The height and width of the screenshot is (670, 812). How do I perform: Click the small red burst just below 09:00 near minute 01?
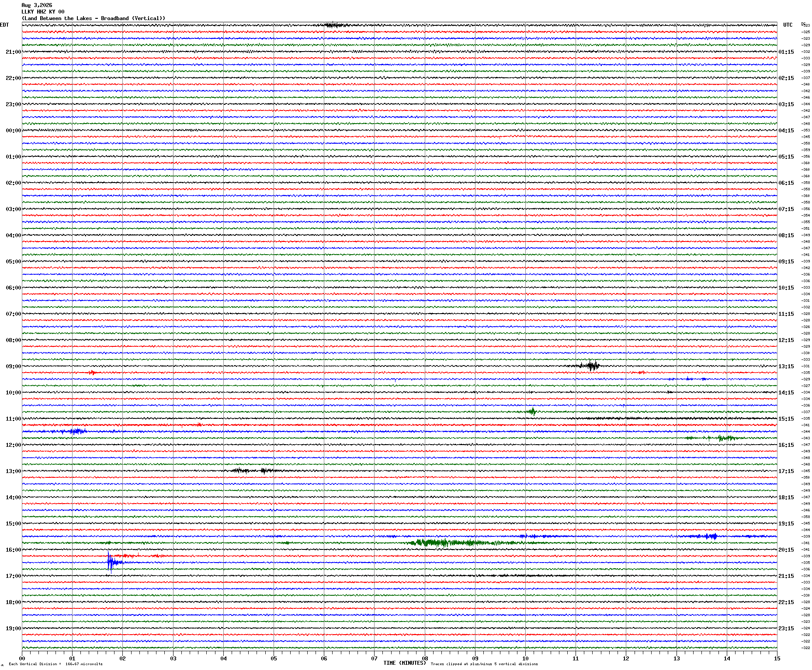[92, 373]
